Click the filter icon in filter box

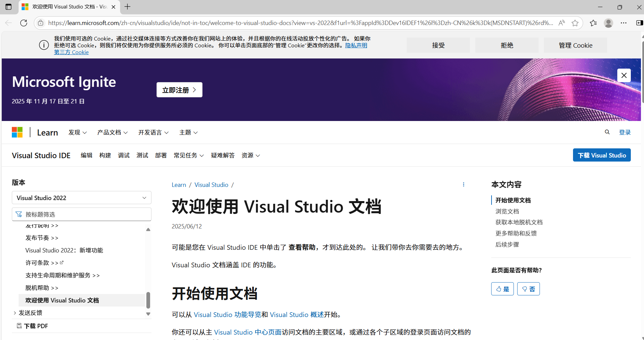coord(19,214)
